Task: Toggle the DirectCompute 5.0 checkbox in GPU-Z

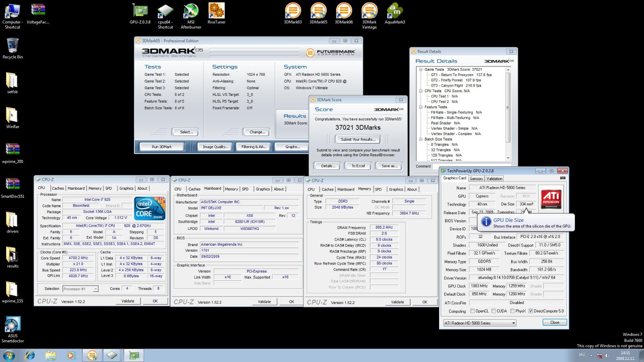Action: (x=530, y=311)
